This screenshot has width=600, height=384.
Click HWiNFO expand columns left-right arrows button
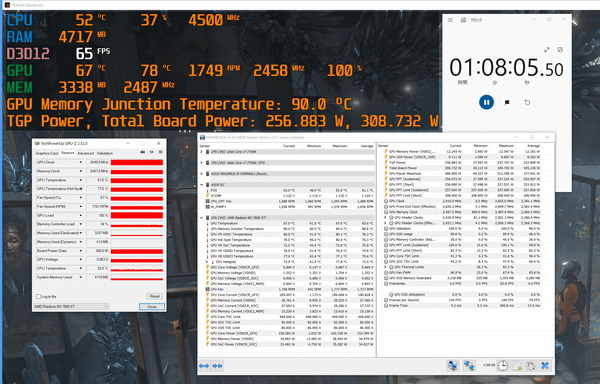tap(204, 366)
